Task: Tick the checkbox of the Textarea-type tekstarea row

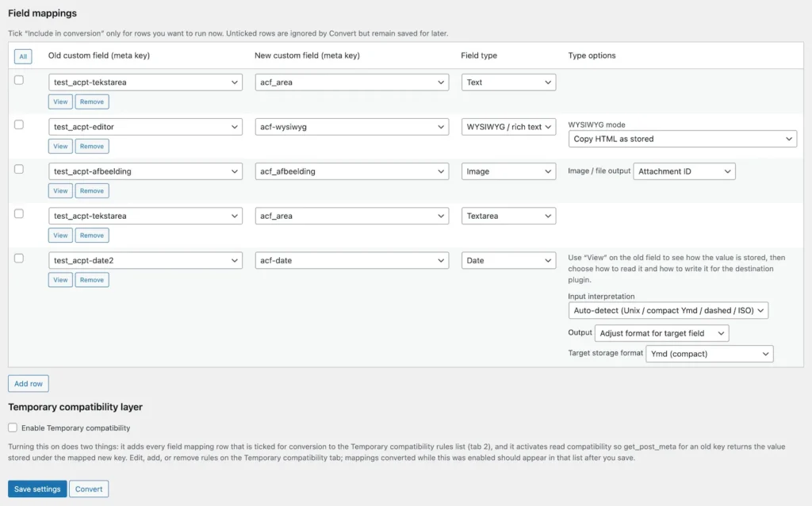Action: [19, 214]
